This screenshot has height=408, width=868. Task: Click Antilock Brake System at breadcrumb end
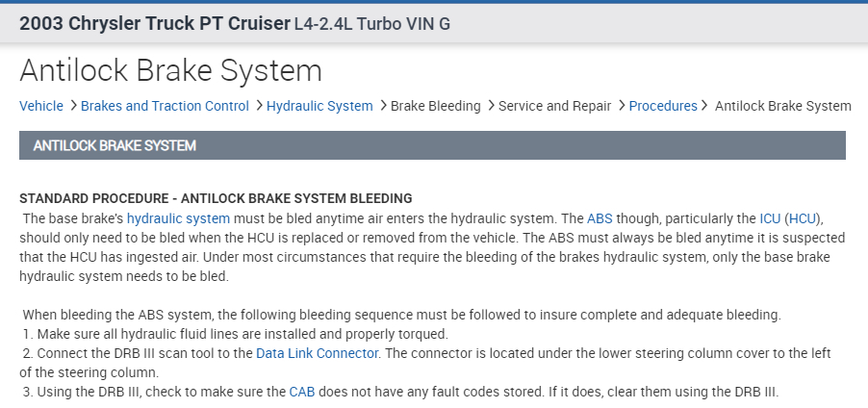click(782, 106)
